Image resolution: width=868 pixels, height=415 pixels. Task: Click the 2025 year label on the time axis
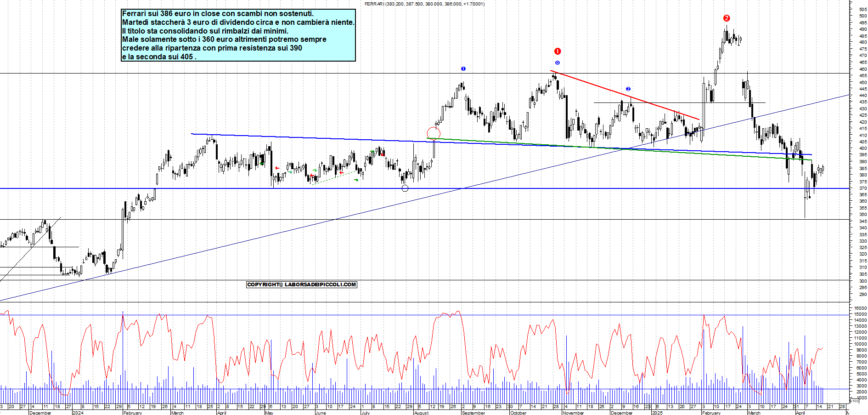(657, 413)
